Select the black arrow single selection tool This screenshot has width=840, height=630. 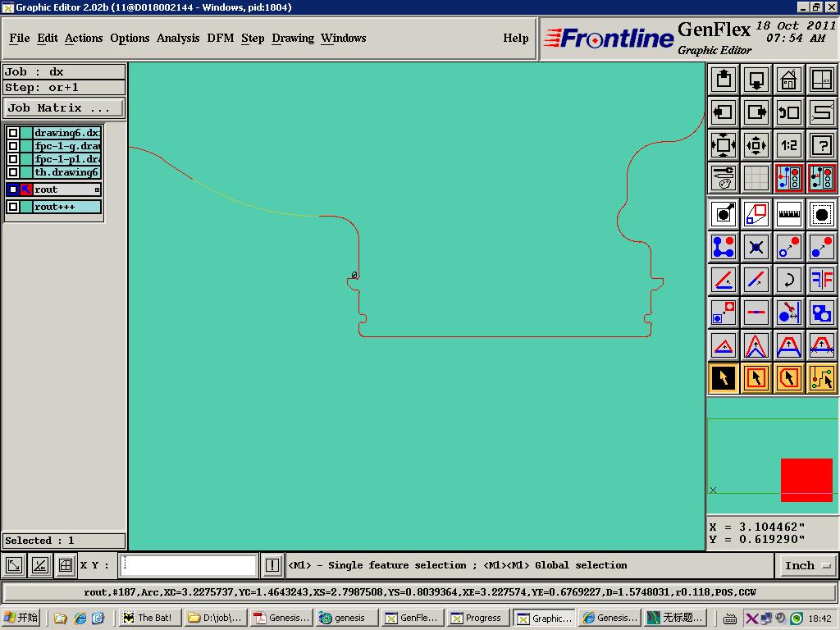tap(724, 378)
